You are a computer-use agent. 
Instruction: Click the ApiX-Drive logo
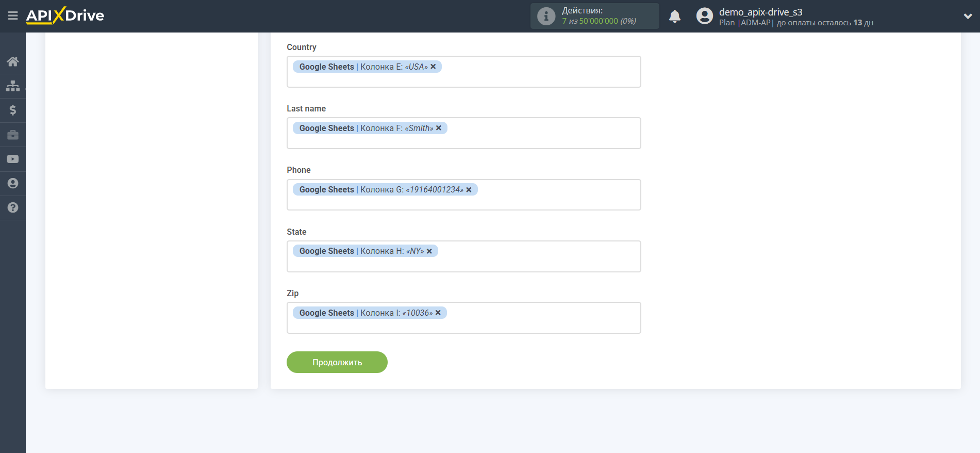point(65,15)
